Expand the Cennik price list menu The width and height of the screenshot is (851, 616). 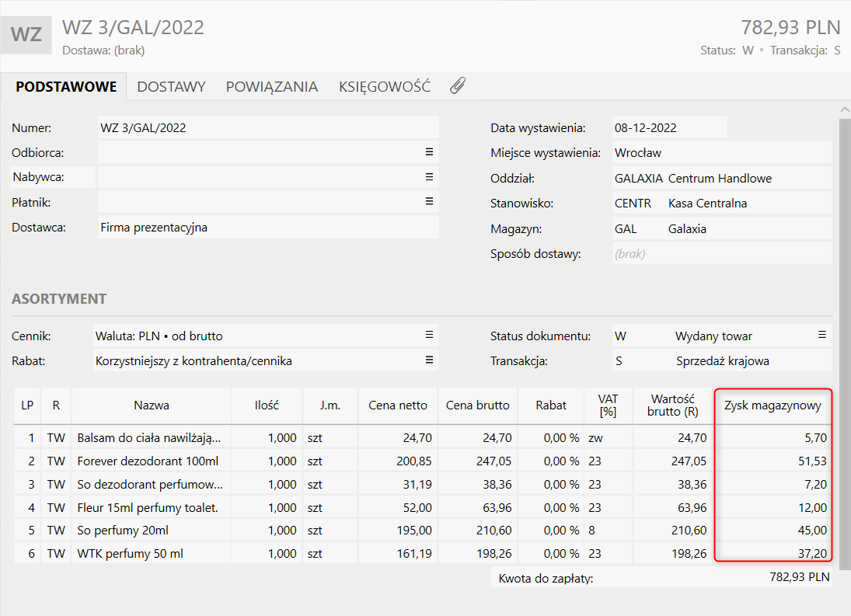(x=429, y=336)
